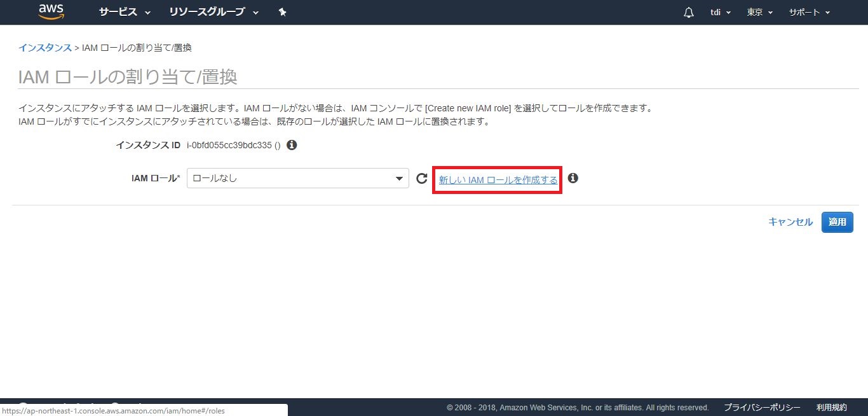Click the pin shortcut icon in header
The width and height of the screenshot is (868, 416).
point(283,12)
